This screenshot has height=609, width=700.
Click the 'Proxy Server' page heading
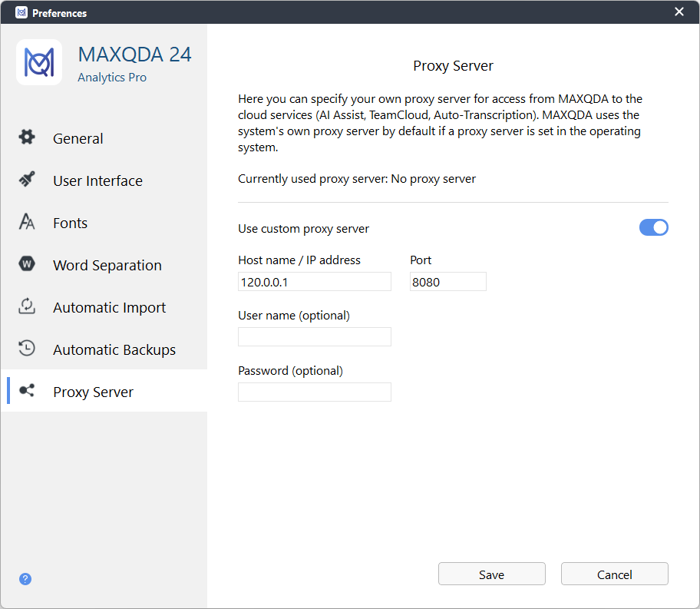(453, 66)
